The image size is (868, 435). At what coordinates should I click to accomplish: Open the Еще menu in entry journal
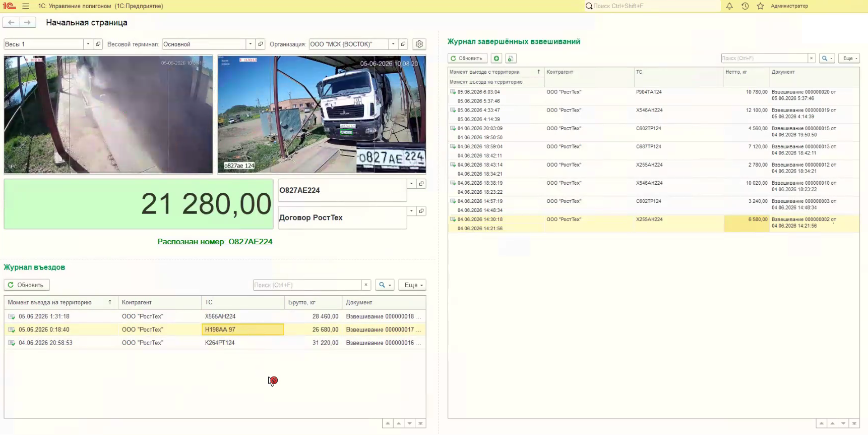(x=412, y=285)
